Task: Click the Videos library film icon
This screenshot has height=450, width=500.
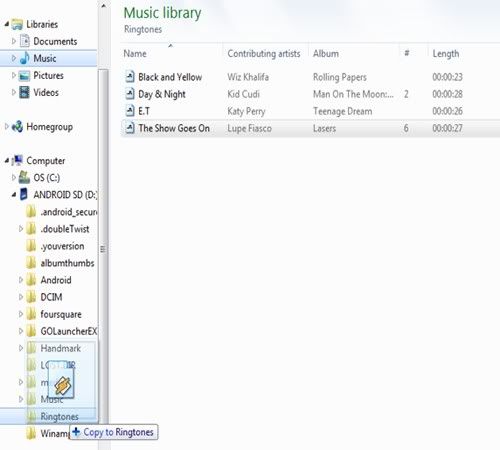Action: (24, 92)
